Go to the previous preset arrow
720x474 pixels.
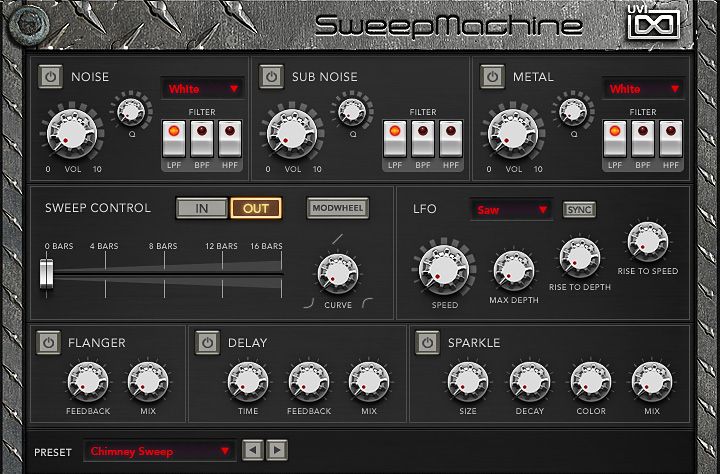click(254, 451)
